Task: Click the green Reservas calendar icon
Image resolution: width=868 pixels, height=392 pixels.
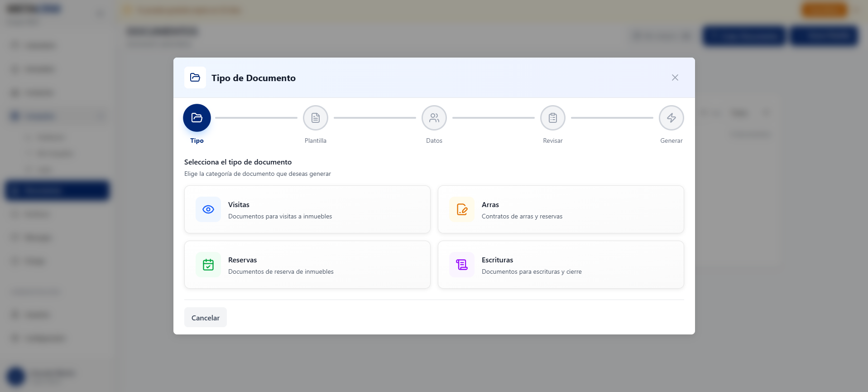Action: coord(208,265)
